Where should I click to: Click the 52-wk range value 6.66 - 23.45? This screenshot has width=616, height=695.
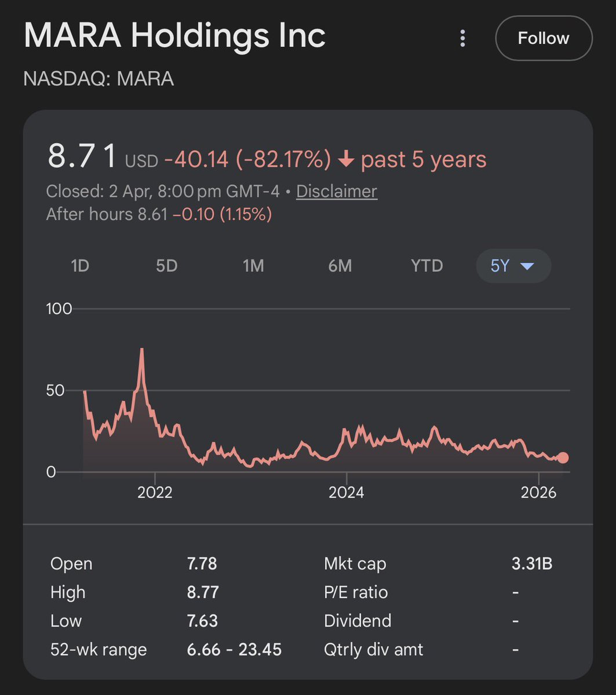[234, 649]
